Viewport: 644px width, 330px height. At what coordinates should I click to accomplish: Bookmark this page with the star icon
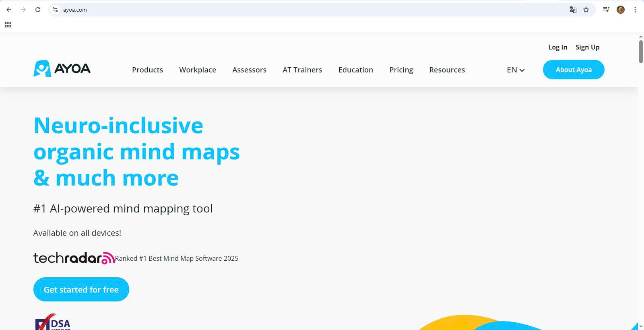tap(586, 10)
